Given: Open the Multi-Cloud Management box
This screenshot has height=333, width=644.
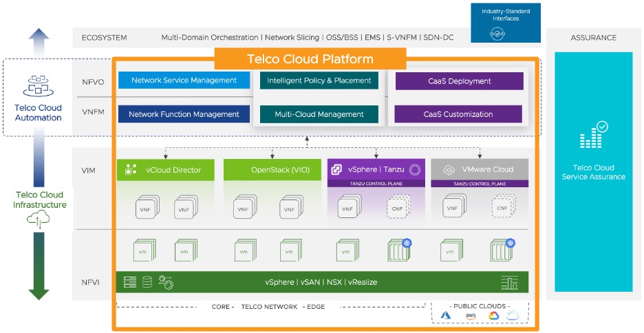Looking at the screenshot, I should point(319,114).
